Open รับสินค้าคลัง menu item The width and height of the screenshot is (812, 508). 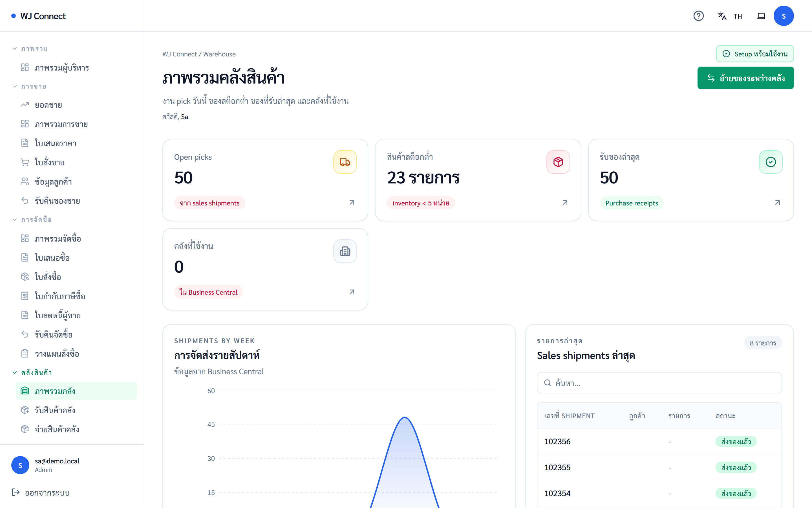[x=76, y=410]
